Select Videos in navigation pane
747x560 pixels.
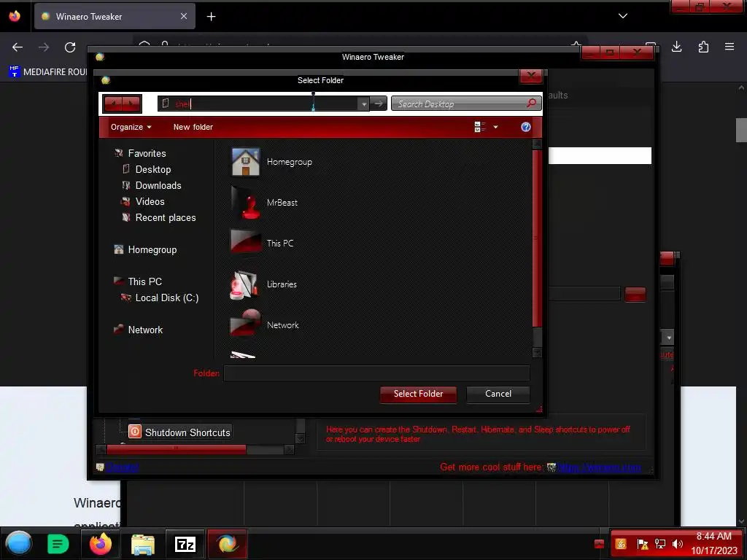click(150, 201)
